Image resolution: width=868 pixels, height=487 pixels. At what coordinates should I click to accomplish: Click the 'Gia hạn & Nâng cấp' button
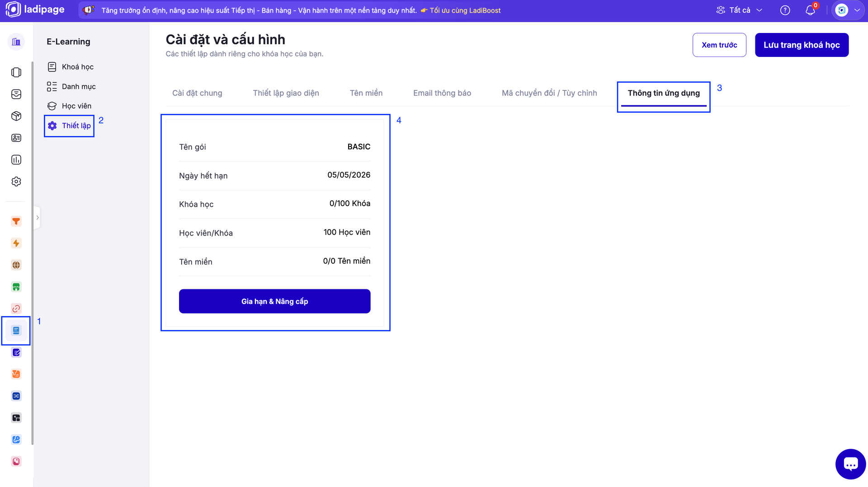click(274, 301)
